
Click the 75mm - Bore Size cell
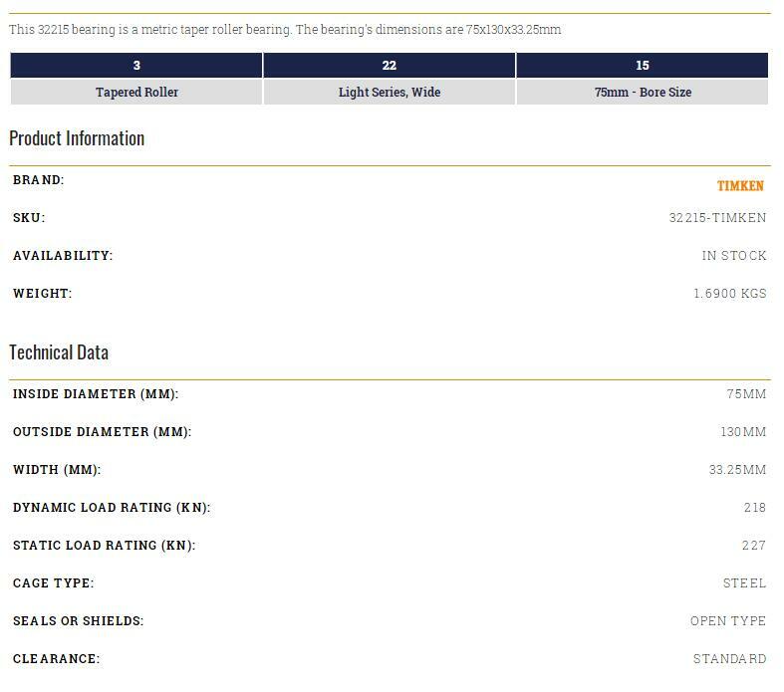pyautogui.click(x=643, y=93)
